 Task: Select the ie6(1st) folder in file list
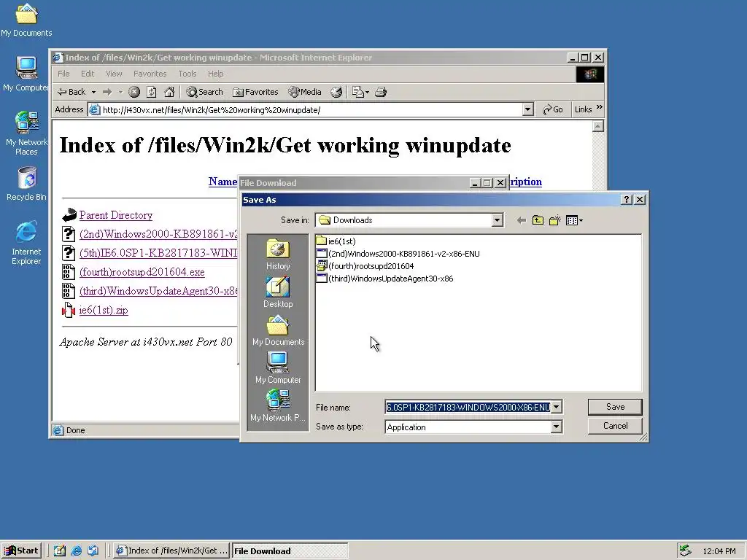coord(336,241)
